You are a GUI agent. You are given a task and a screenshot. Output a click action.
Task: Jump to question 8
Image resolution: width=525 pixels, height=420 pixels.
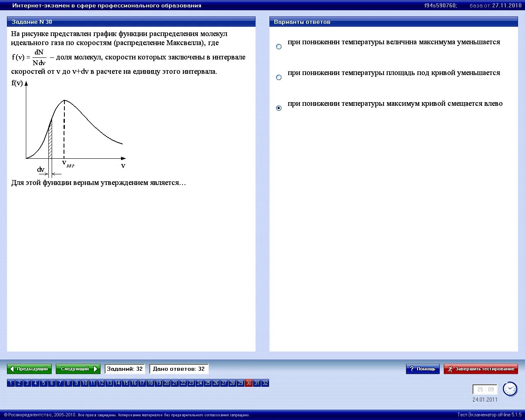click(68, 383)
